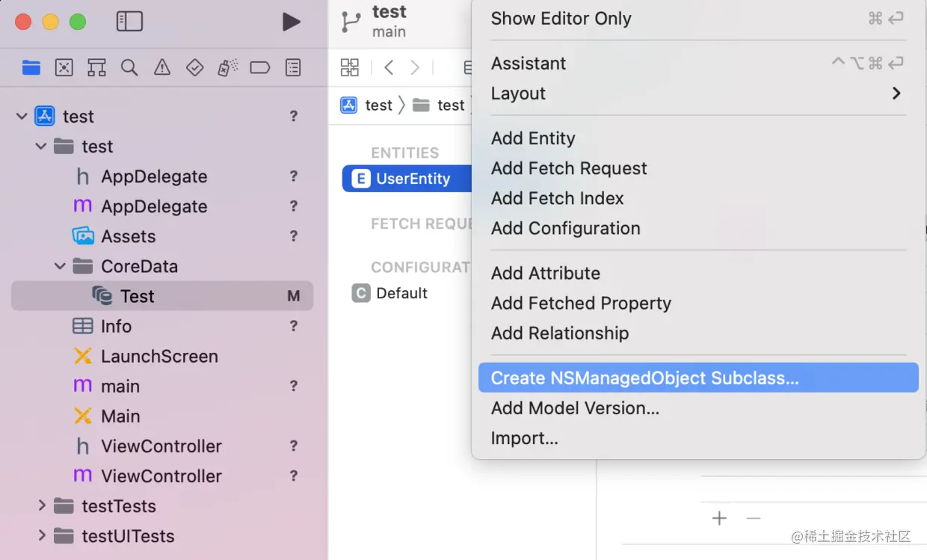The image size is (927, 560).
Task: Select UserEntity in the entities list
Action: click(x=413, y=179)
